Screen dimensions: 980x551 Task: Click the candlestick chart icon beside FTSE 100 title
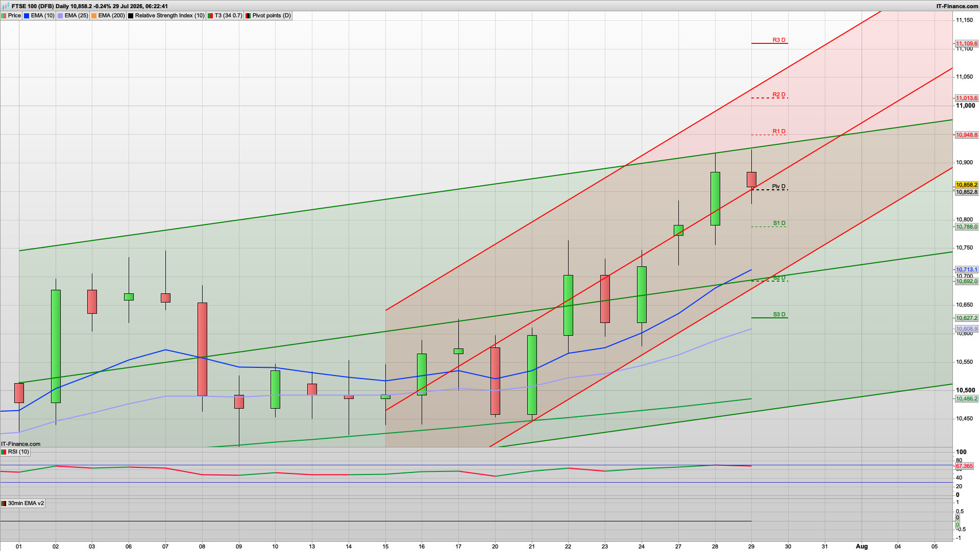[x=6, y=6]
